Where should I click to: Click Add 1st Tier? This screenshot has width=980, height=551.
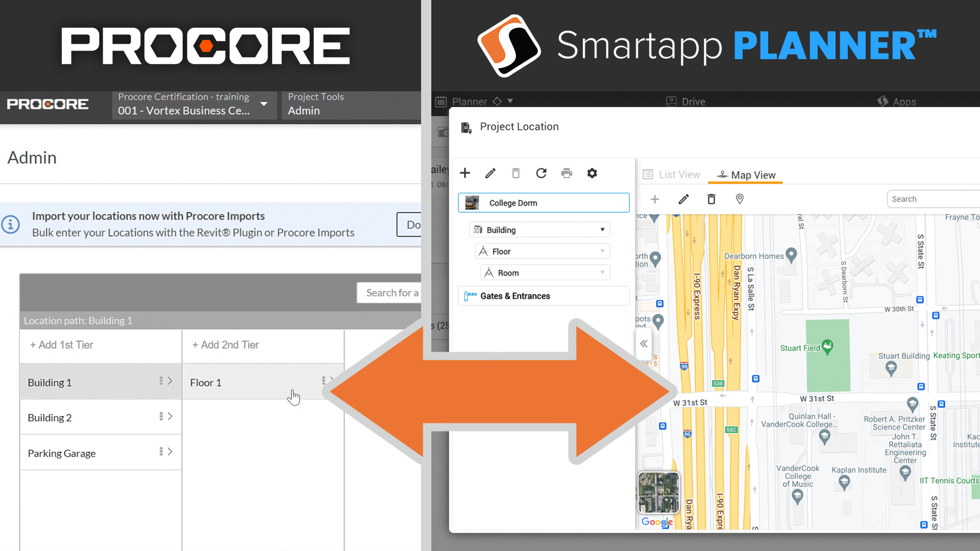click(62, 345)
